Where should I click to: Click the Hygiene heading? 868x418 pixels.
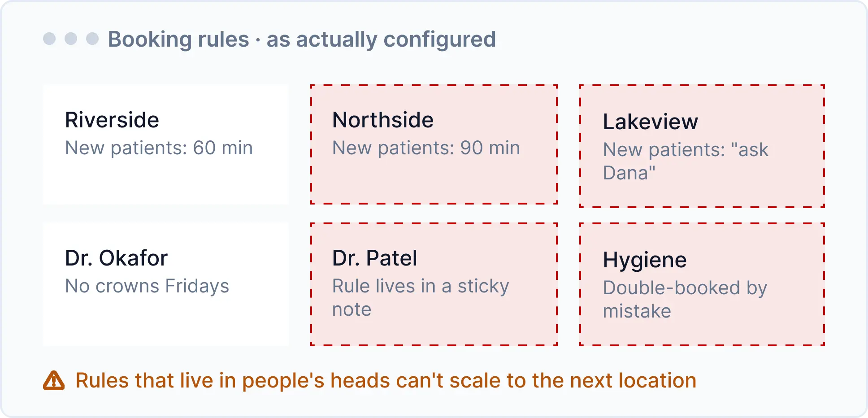click(x=644, y=261)
